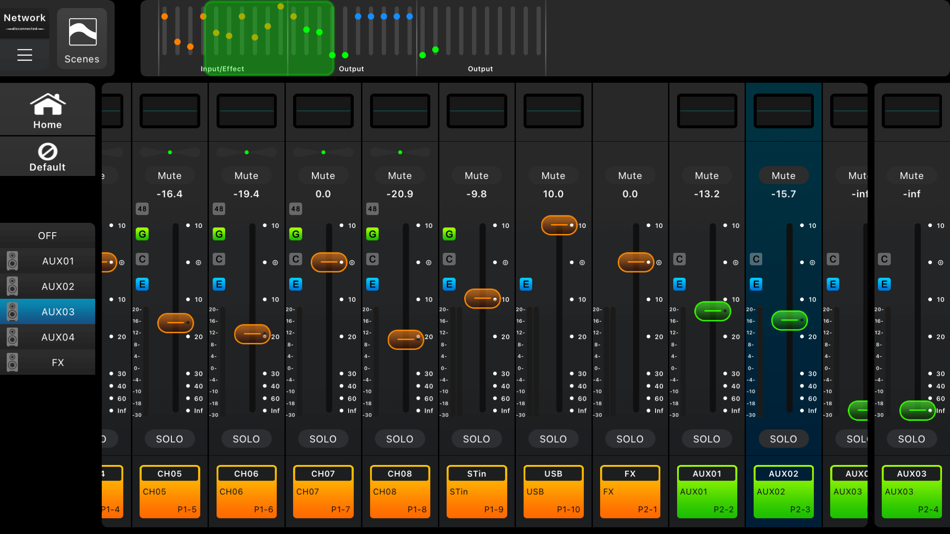Mute channel CH05

coord(170,176)
